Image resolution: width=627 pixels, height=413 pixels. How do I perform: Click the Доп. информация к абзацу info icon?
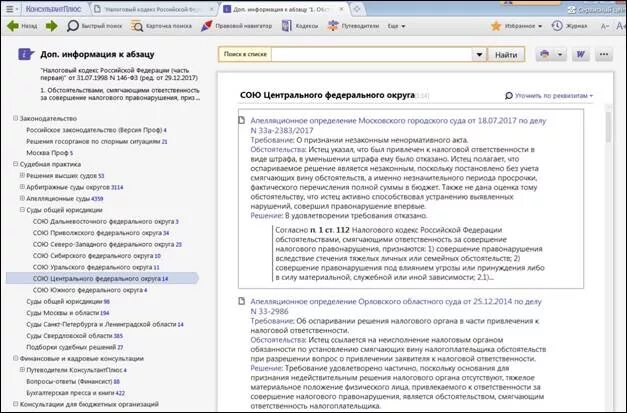(x=26, y=54)
